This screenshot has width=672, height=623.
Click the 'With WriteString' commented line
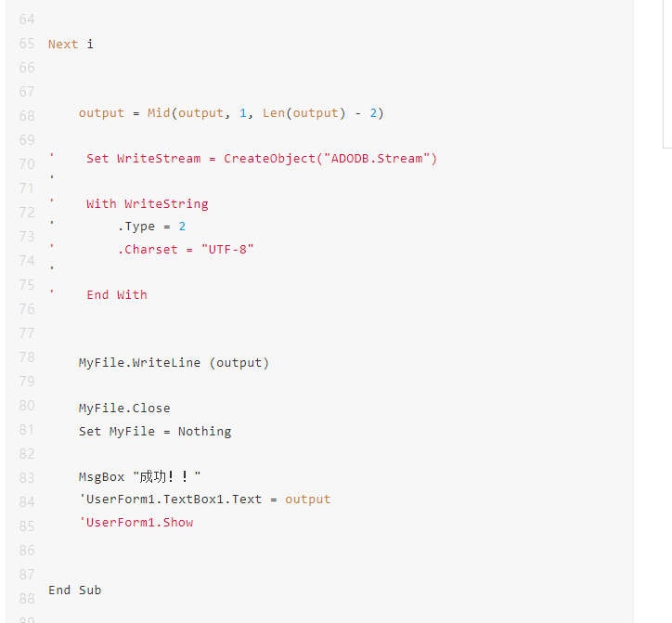[147, 203]
